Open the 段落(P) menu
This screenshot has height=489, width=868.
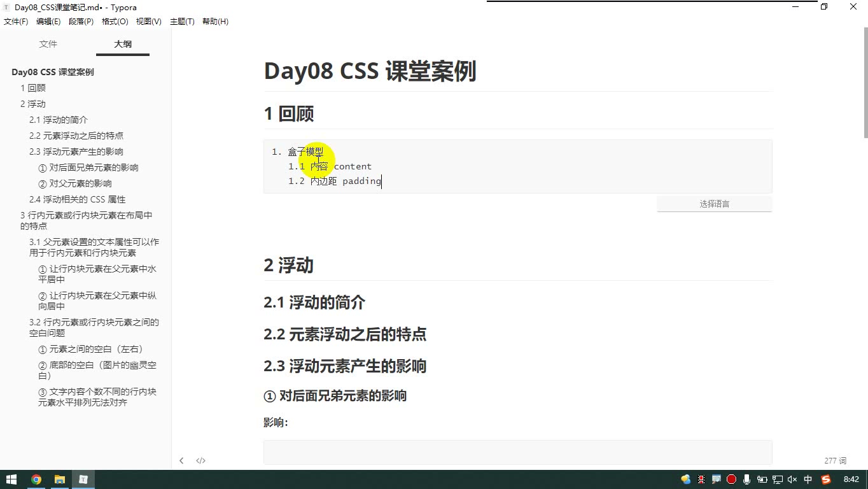coord(81,22)
